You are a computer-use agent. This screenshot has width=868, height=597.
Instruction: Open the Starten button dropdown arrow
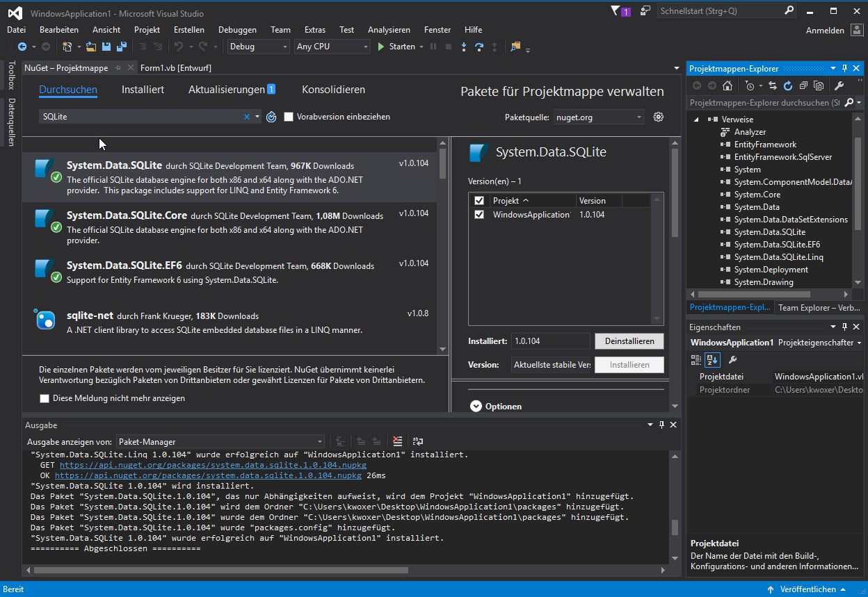tap(421, 47)
